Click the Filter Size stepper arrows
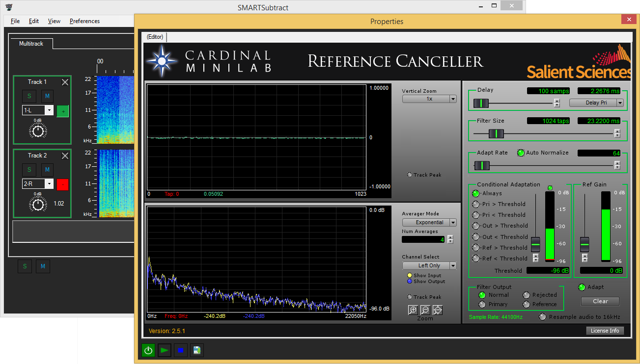The height and width of the screenshot is (364, 640). tap(617, 133)
